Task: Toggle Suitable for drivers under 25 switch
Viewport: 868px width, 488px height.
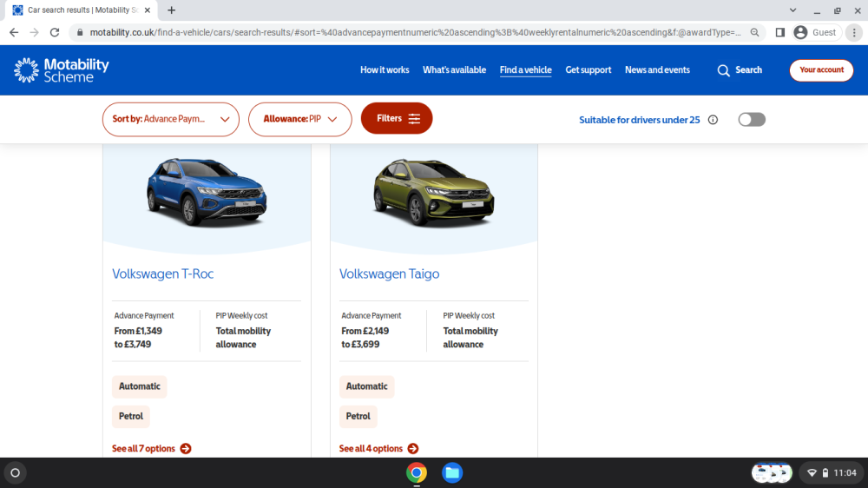Action: 752,120
